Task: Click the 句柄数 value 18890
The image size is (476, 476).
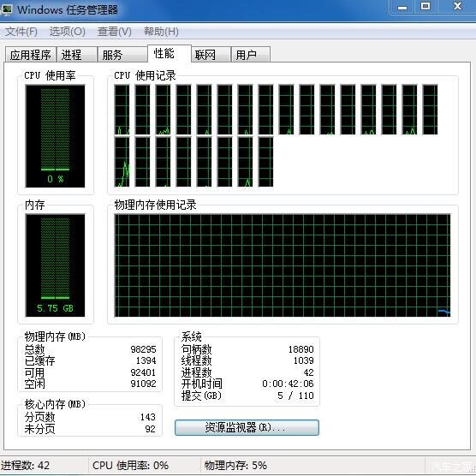Action: (301, 349)
